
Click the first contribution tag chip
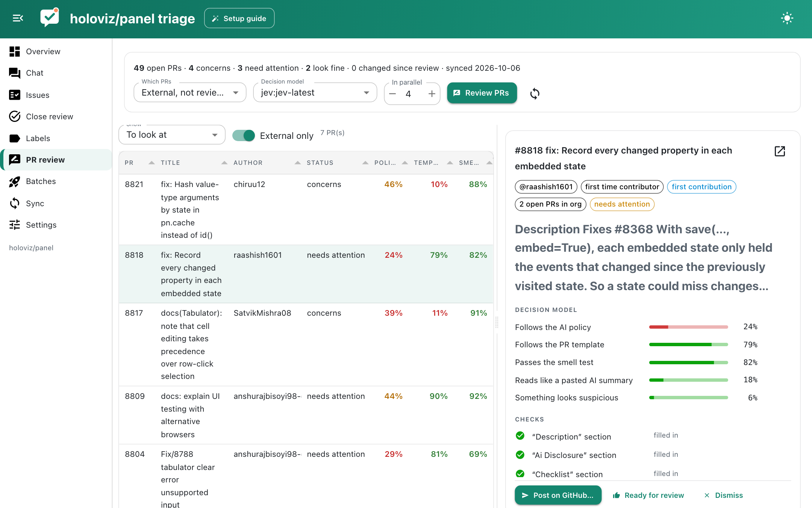click(x=701, y=187)
